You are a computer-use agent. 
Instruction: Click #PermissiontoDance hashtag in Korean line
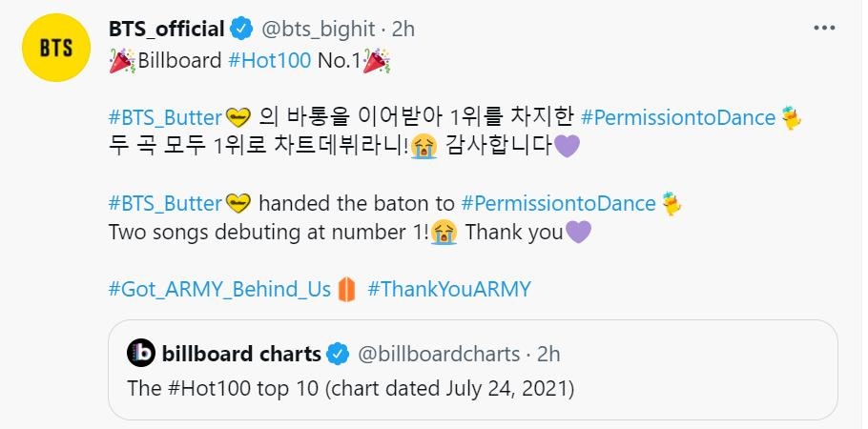point(677,118)
